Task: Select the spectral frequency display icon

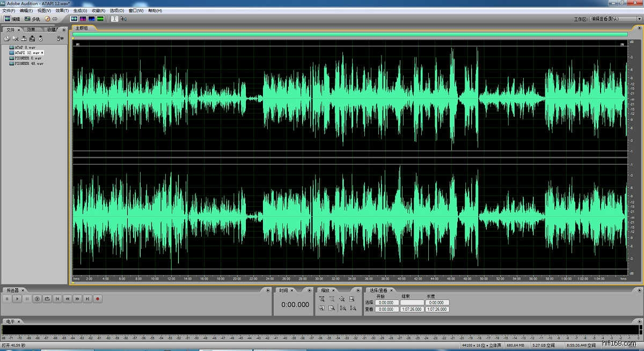Action: pyautogui.click(x=83, y=19)
